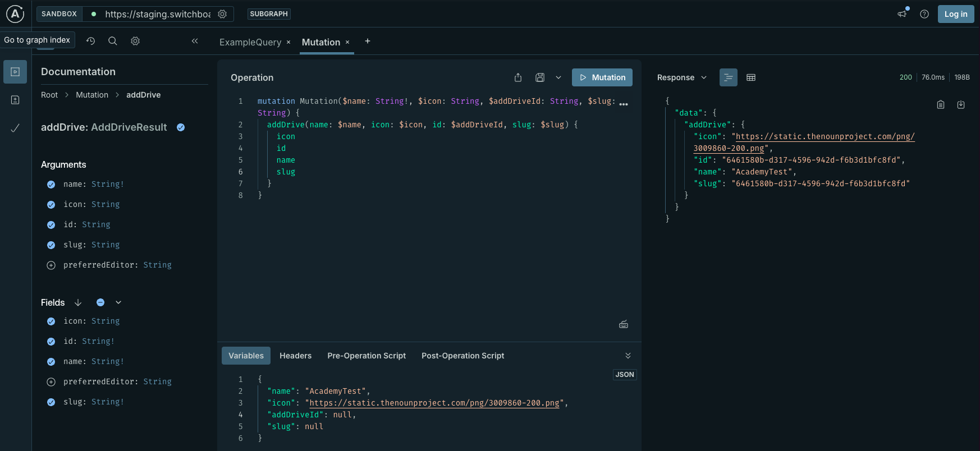Screen dimensions: 980x451
Task: Collapse the variables panel with the chevron
Action: 628,356
